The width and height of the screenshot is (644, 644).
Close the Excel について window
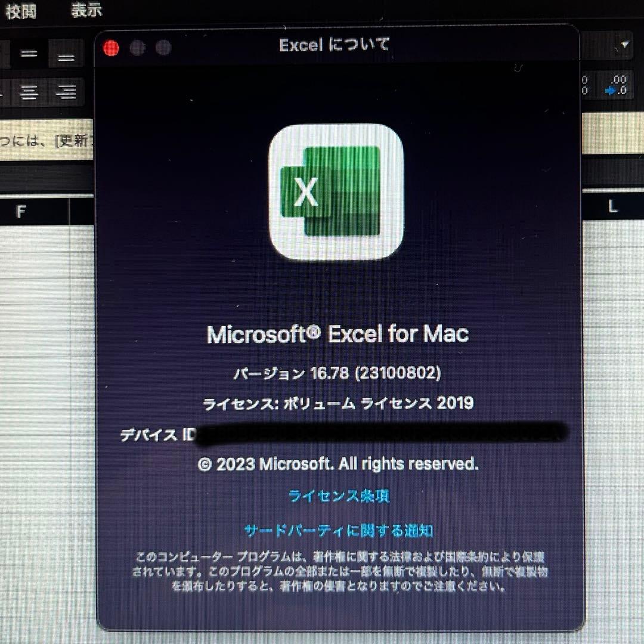110,47
